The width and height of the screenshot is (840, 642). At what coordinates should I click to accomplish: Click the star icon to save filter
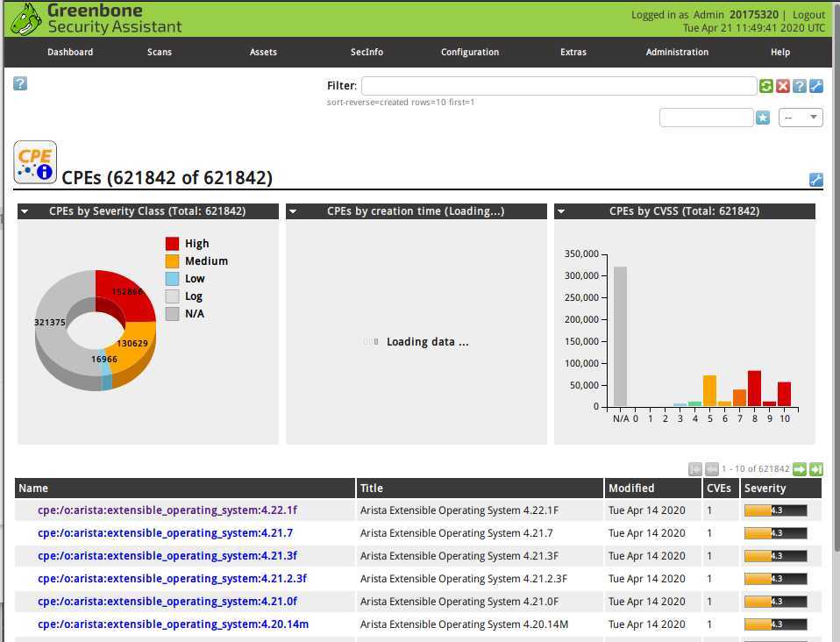click(763, 118)
